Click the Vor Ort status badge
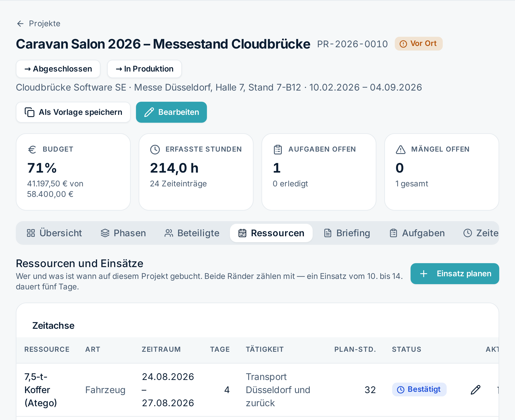This screenshot has height=420, width=515. point(418,44)
